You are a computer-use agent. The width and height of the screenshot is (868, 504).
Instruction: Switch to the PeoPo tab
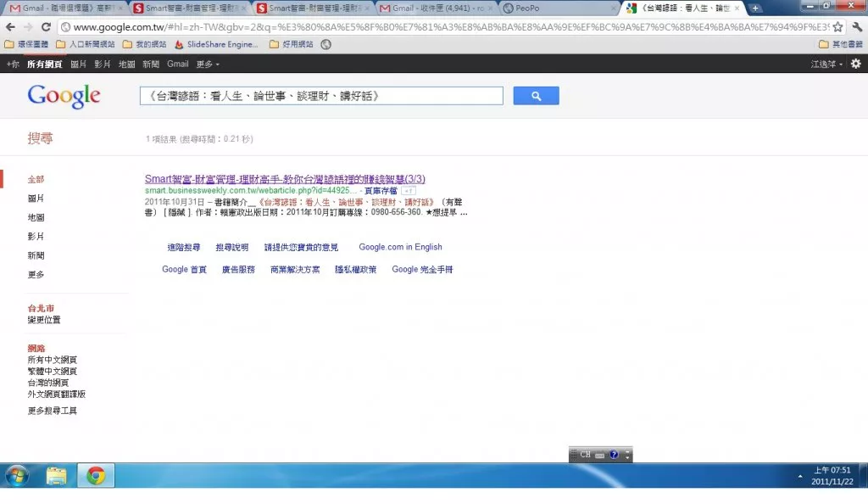pyautogui.click(x=559, y=8)
